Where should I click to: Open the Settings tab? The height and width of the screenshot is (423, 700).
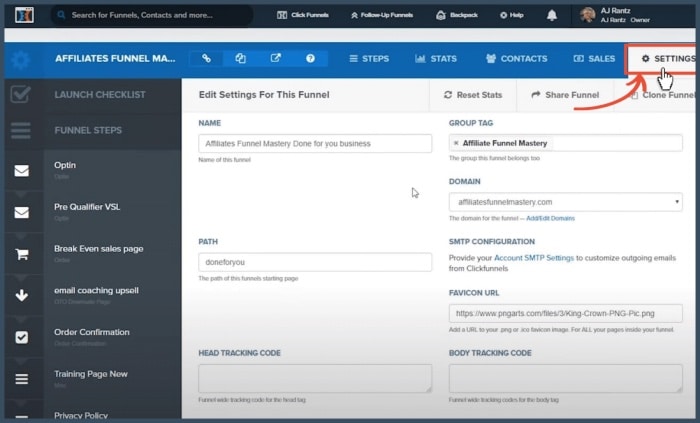[662, 58]
